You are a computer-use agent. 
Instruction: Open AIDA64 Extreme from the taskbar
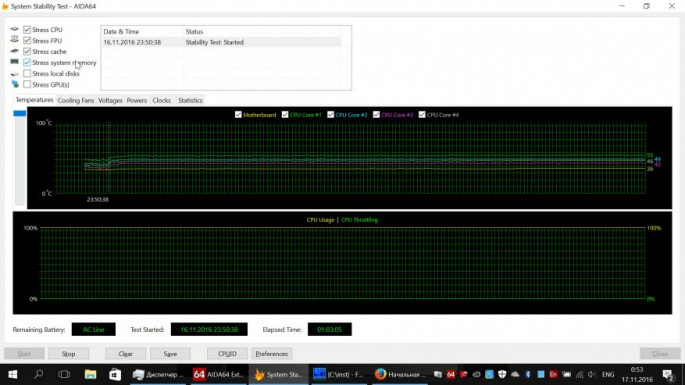point(218,375)
